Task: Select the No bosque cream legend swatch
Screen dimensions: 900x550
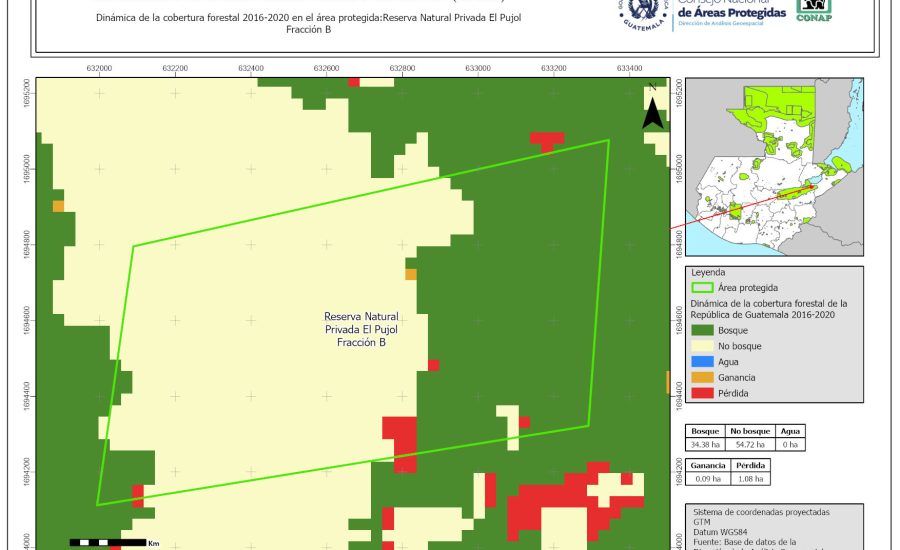Action: click(704, 346)
